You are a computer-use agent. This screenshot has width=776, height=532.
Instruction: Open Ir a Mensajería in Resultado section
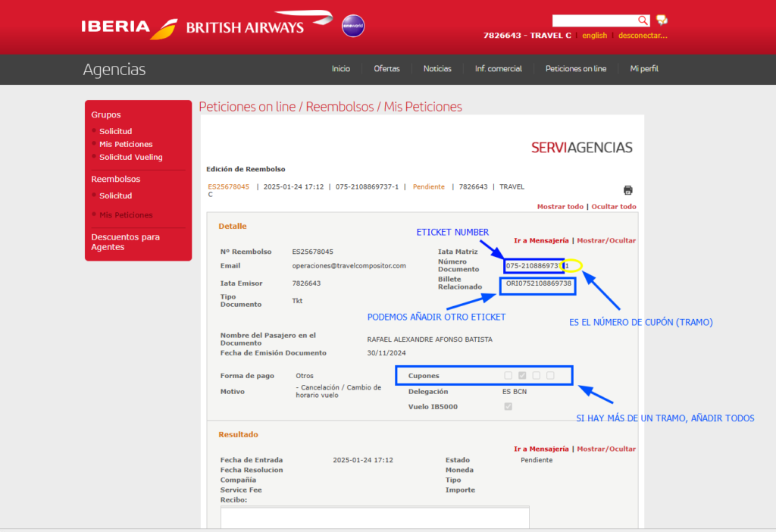(x=541, y=449)
